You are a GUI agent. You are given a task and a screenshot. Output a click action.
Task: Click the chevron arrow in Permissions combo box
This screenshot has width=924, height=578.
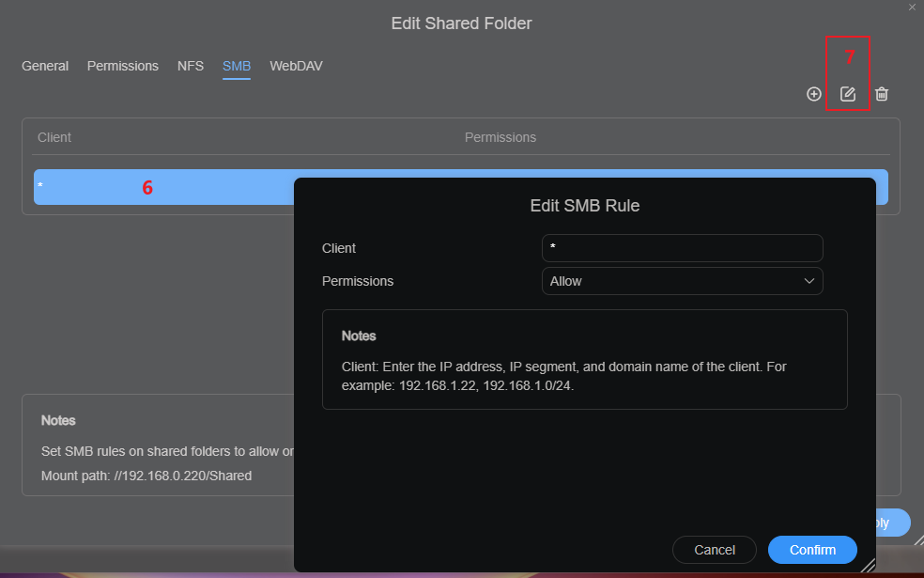(x=808, y=281)
